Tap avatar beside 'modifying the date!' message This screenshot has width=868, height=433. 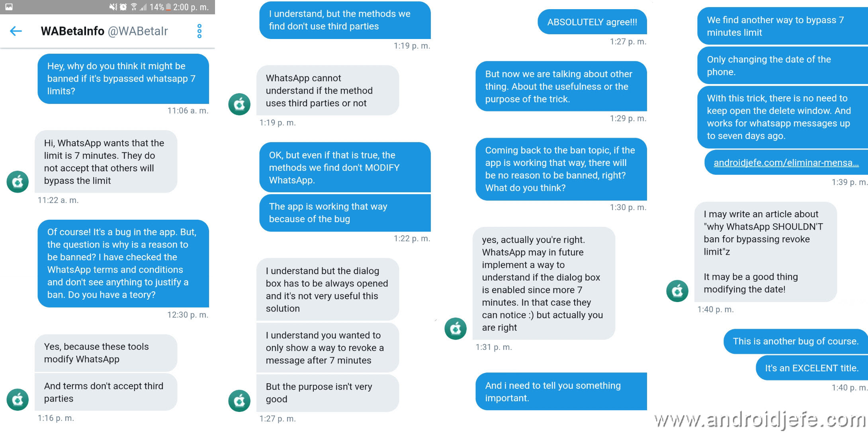coord(677,291)
